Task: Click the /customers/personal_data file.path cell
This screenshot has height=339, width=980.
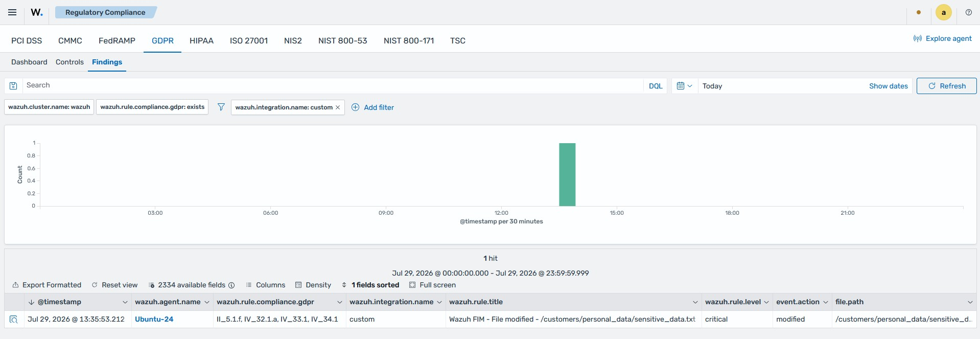Action: [x=904, y=319]
